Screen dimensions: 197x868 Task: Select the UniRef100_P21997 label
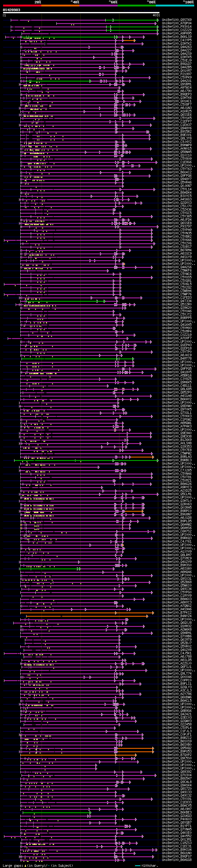177,74
